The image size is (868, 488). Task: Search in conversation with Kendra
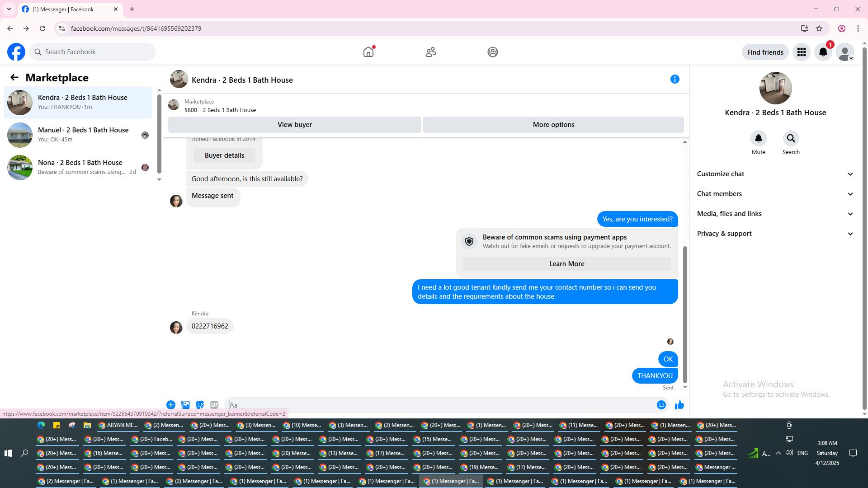coord(791,138)
